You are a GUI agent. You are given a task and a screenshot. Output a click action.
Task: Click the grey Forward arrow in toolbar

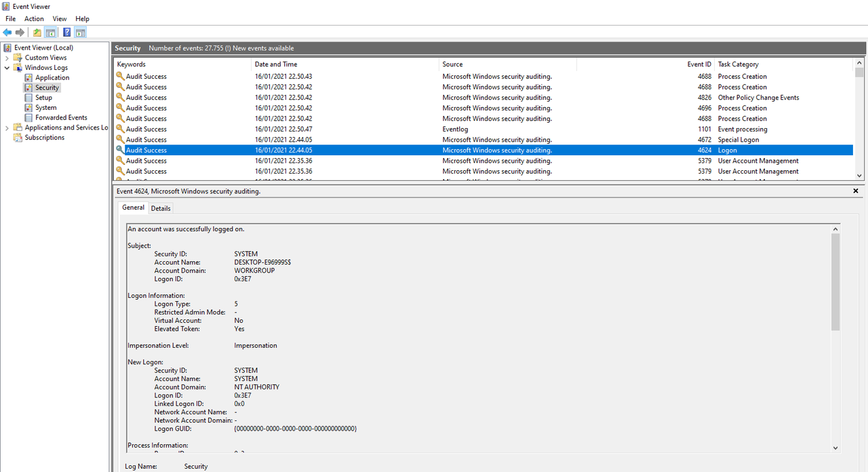point(20,33)
